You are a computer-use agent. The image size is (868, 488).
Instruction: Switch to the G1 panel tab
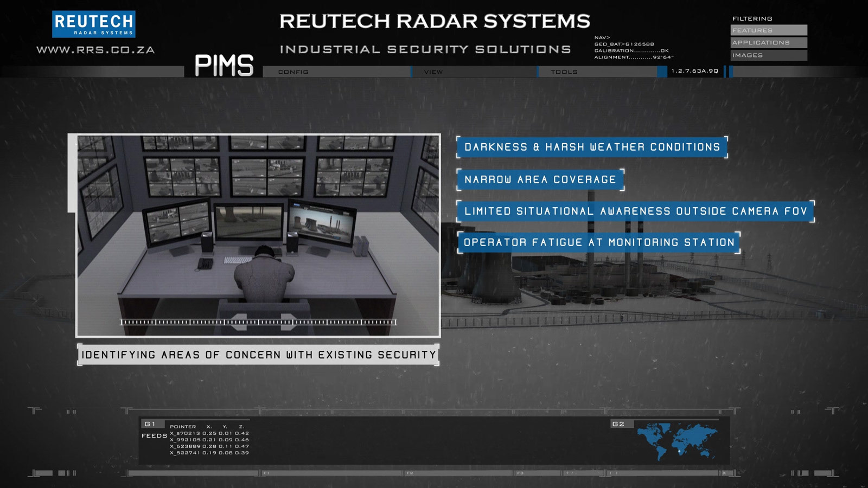[x=152, y=424]
